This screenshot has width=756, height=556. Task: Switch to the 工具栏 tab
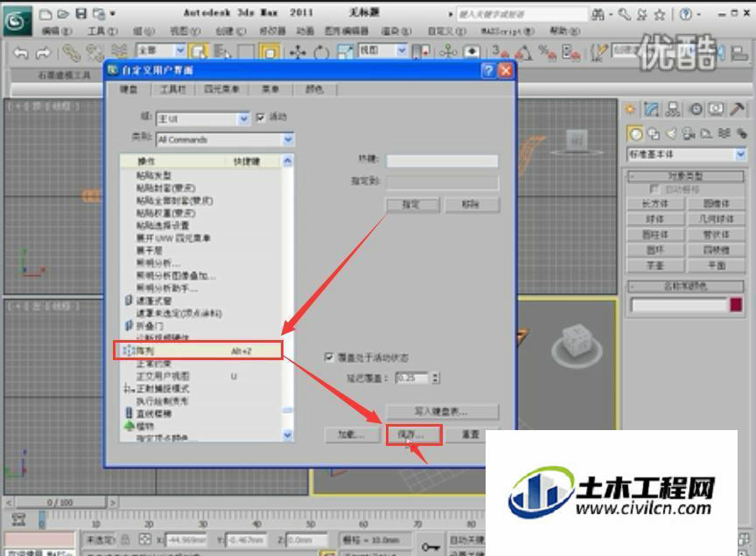pos(172,90)
